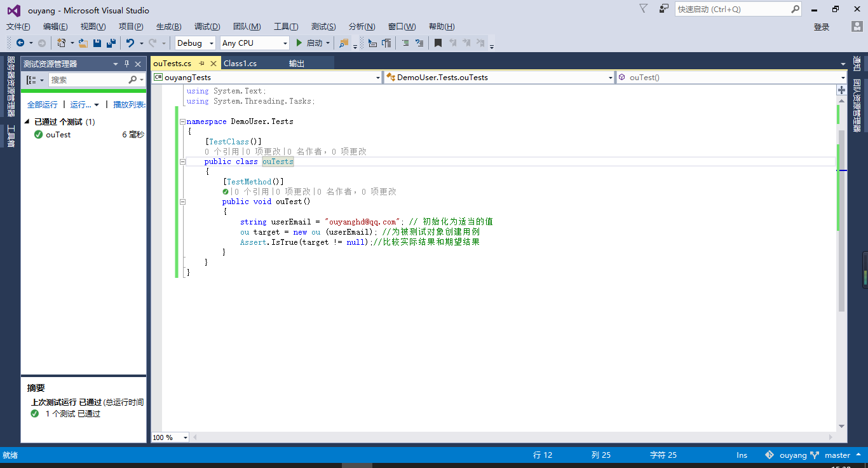Screen dimensions: 868x468
Task: Undo the last edit via the toolbar arrow
Action: [x=130, y=43]
